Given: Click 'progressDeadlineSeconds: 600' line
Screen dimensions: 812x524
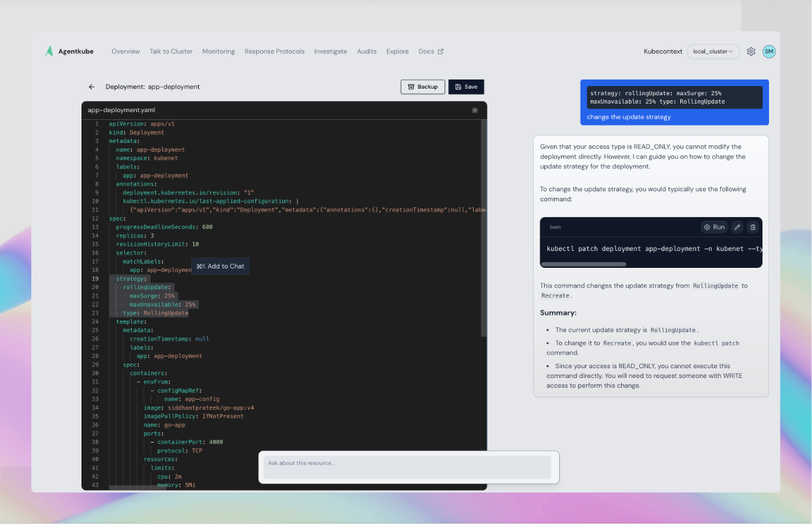Looking at the screenshot, I should tap(164, 227).
